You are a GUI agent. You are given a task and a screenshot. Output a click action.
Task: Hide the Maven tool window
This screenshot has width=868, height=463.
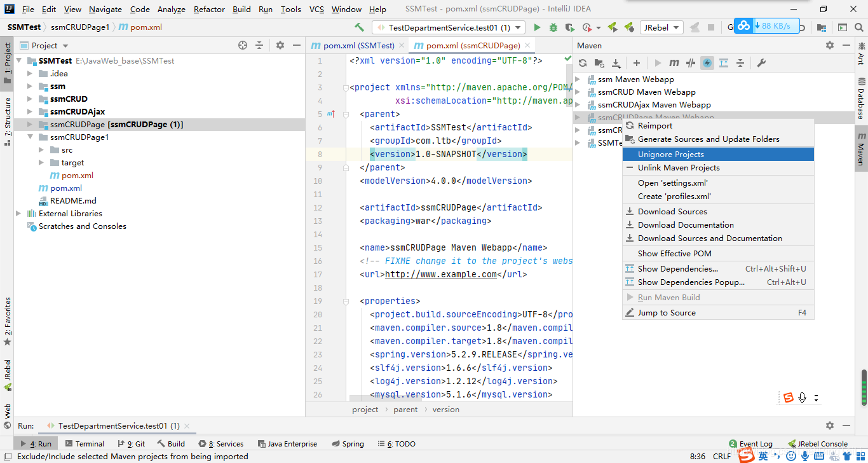(x=846, y=45)
